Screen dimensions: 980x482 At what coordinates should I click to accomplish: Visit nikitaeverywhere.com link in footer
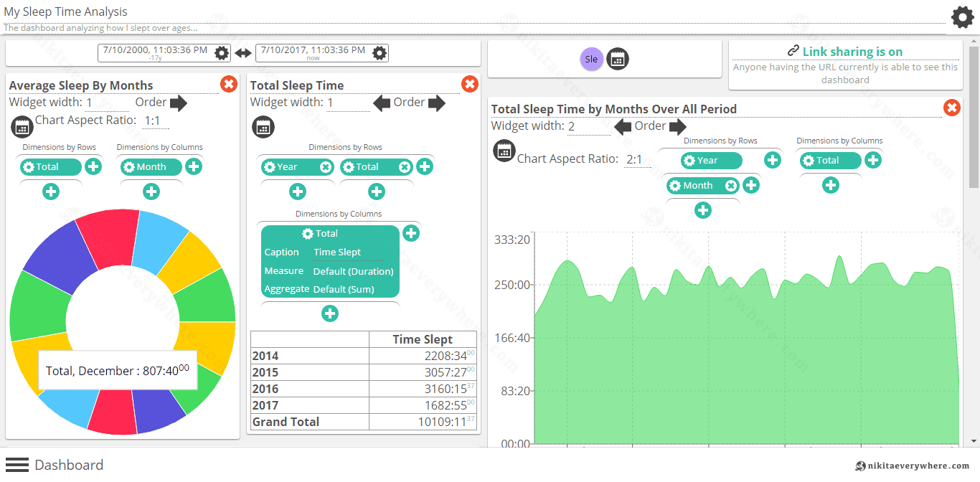[913, 466]
